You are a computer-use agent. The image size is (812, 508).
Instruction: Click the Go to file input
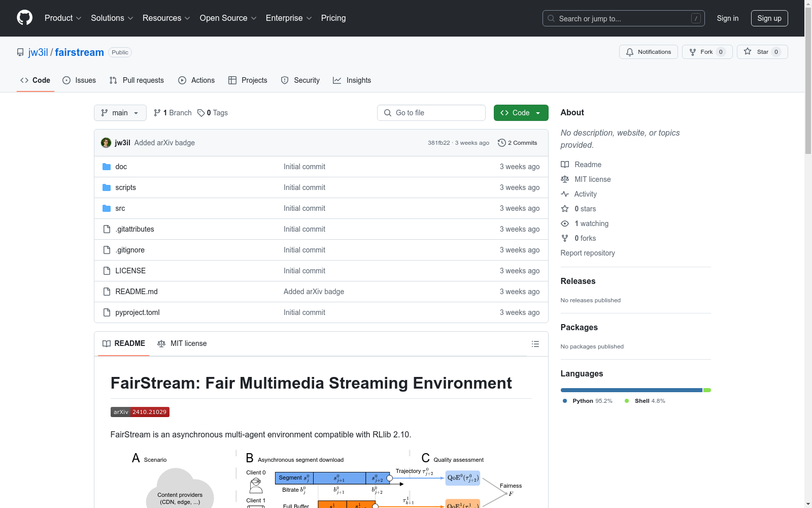(x=431, y=113)
